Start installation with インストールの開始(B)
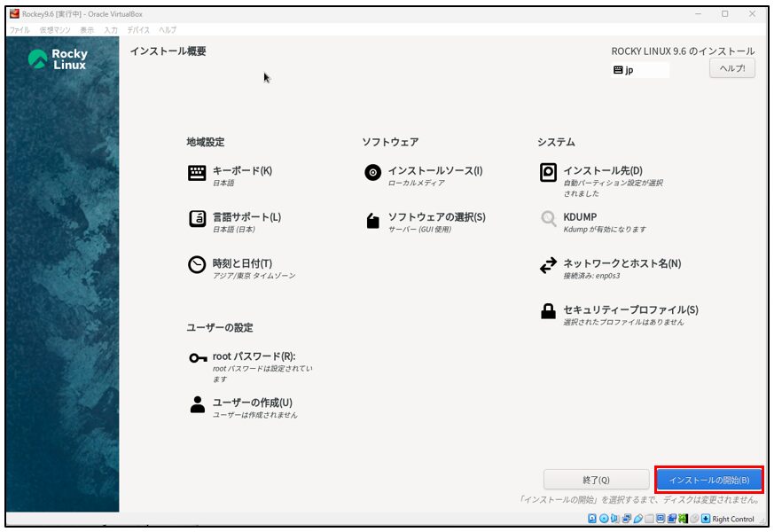 click(708, 480)
